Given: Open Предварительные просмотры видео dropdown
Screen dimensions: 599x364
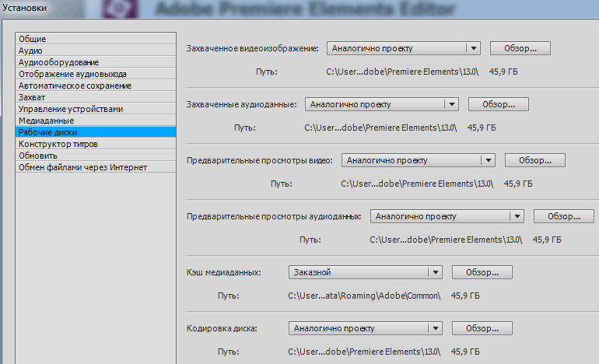Looking at the screenshot, I should coord(419,160).
